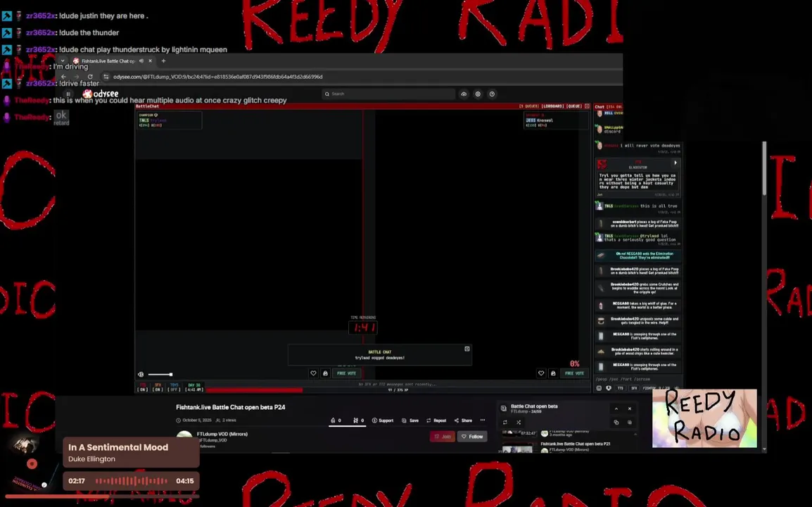Open the QUEUE header tab
Viewport: 812px width, 507px height.
point(574,106)
